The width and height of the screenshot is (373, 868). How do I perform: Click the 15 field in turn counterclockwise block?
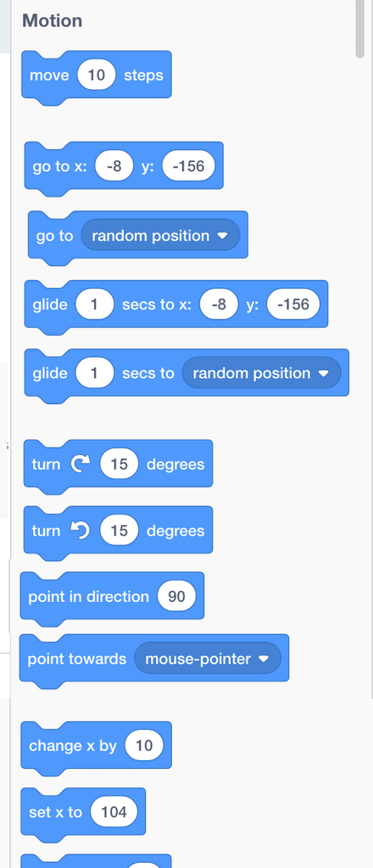tap(119, 531)
